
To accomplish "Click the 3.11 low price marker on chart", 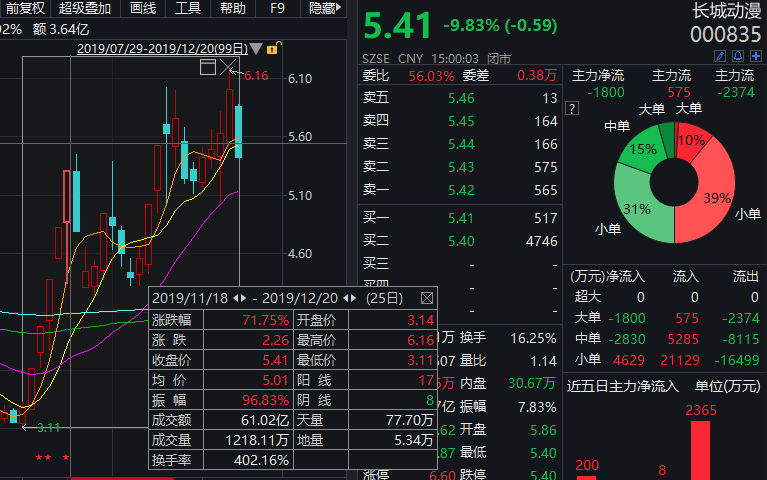I will [48, 428].
